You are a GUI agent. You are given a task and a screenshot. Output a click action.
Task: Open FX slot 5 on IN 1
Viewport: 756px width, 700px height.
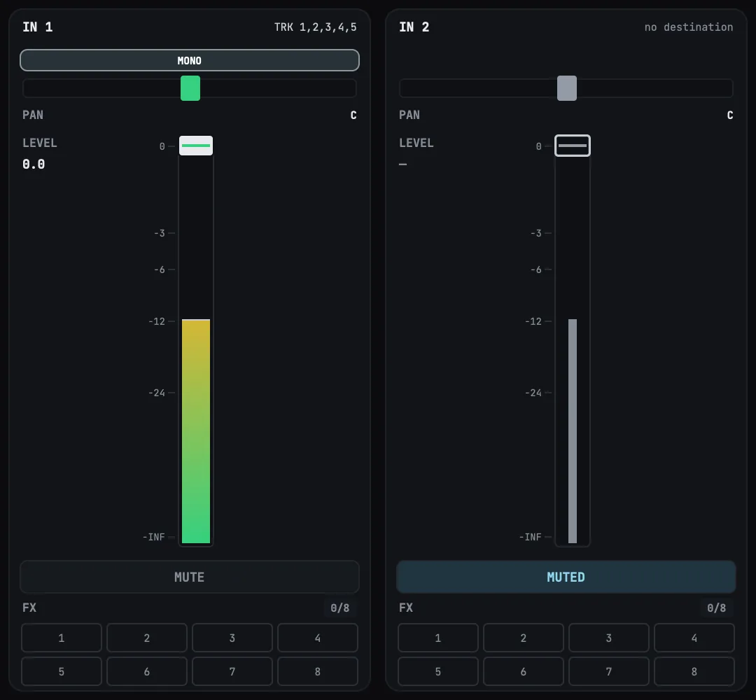(x=61, y=671)
